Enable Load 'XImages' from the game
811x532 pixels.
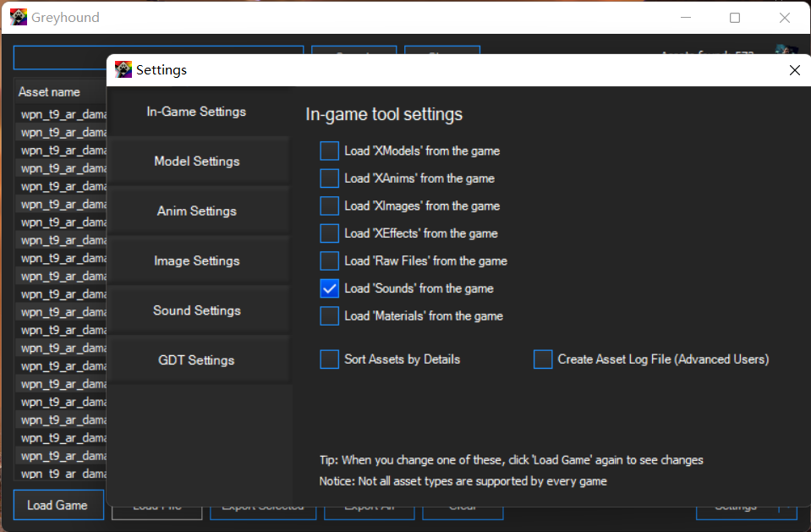click(x=329, y=206)
